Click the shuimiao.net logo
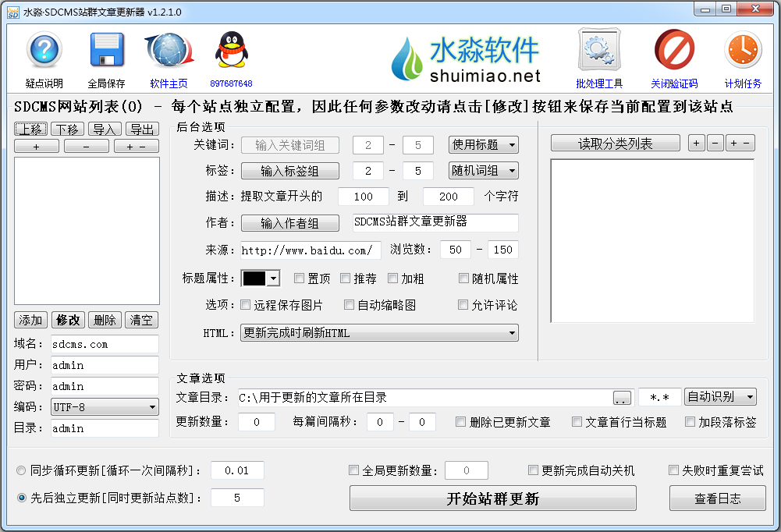 coord(468,55)
